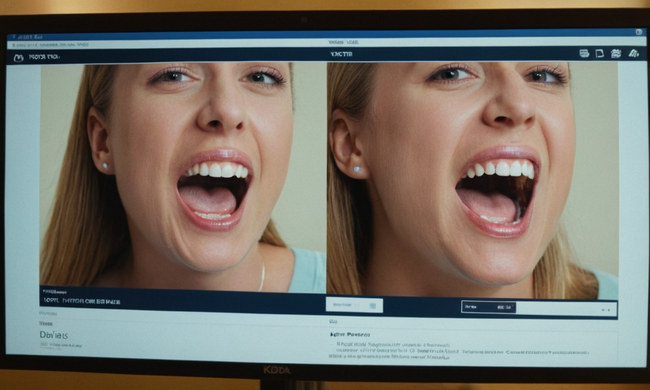This screenshot has height=390, width=650.
Task: Click the dark outlined box in the lower bar
Action: pos(488,307)
